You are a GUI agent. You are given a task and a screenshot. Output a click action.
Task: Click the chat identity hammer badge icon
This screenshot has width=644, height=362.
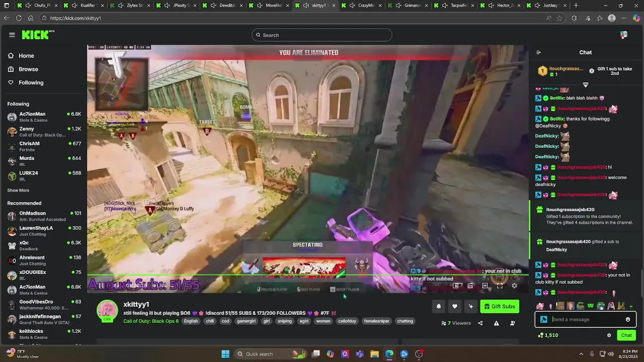(544, 319)
